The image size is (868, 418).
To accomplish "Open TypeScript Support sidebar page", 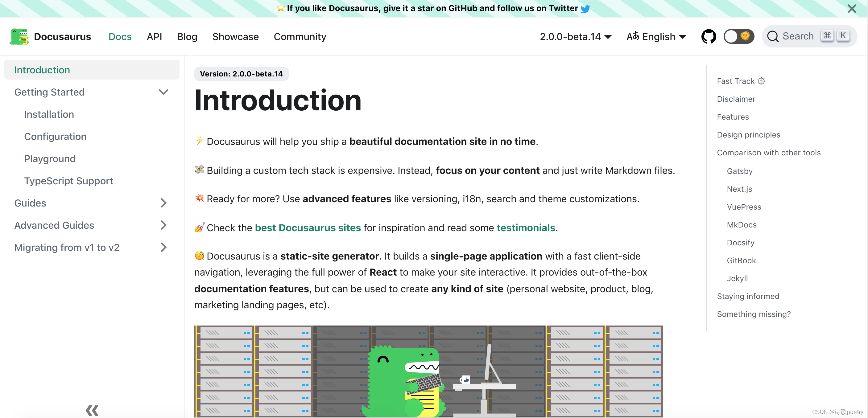I will [x=68, y=181].
